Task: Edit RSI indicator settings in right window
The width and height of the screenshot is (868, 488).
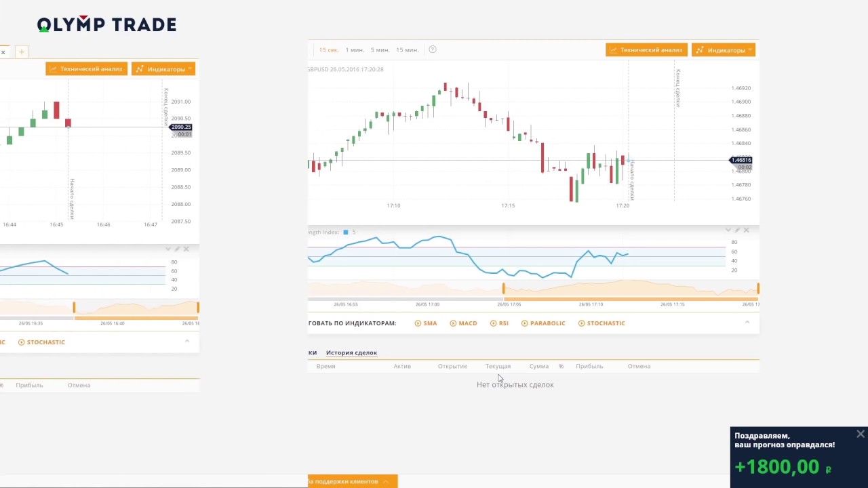Action: (x=737, y=230)
